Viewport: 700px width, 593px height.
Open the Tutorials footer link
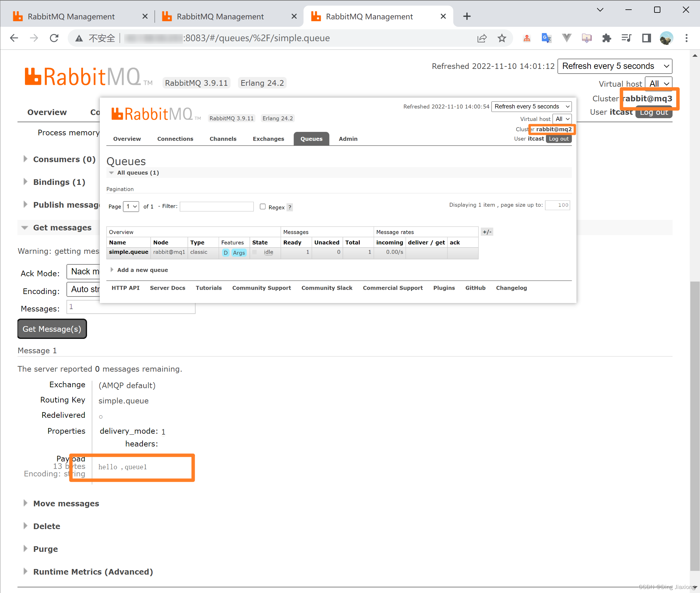click(x=209, y=288)
